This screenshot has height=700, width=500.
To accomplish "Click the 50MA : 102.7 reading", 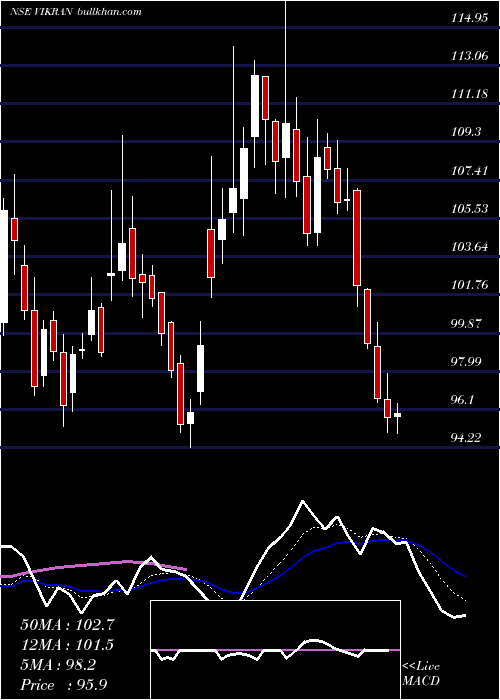I will tap(67, 625).
